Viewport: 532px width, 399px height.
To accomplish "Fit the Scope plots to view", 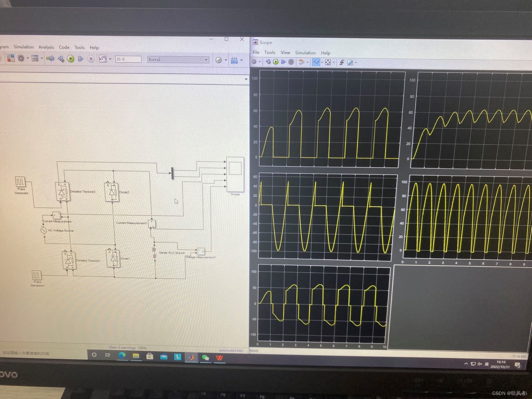I will 328,62.
